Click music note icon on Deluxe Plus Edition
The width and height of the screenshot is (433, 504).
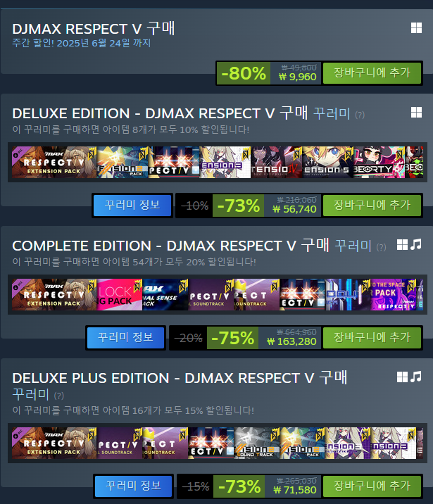coord(416,377)
